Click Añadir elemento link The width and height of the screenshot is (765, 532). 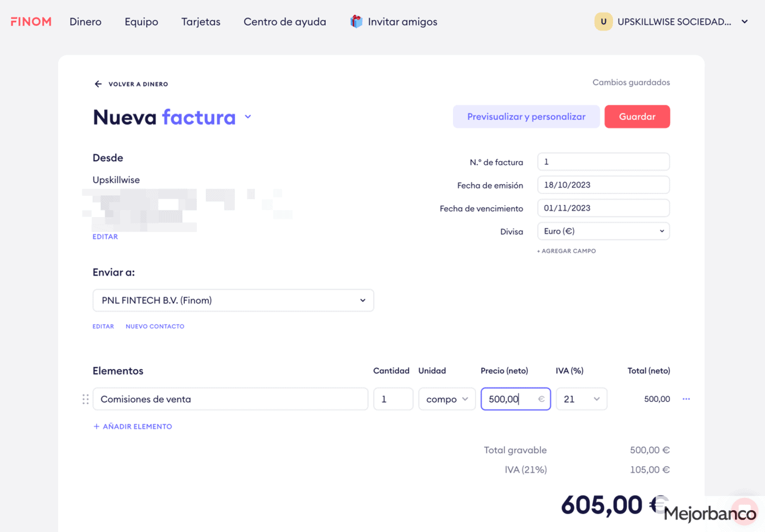(132, 427)
